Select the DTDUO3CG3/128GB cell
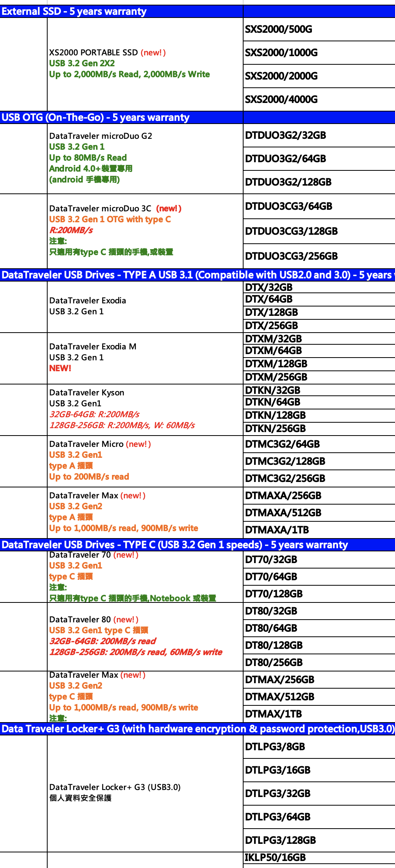 coord(319,231)
